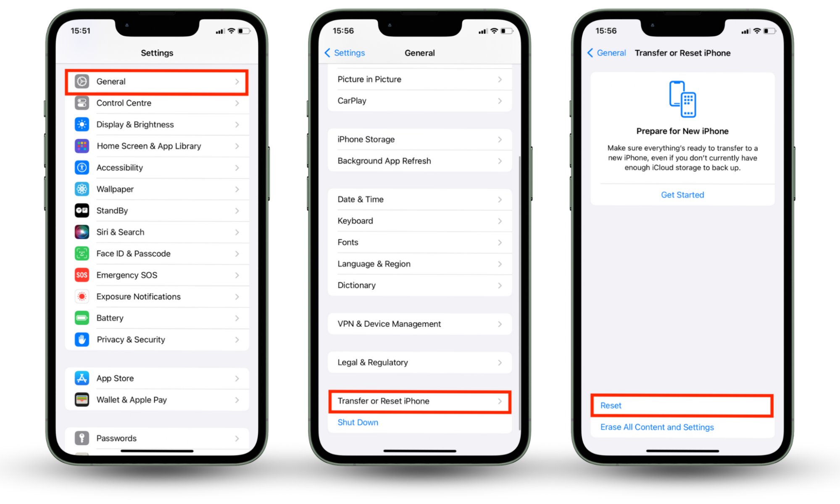Open Display & Brightness settings
The width and height of the screenshot is (840, 504).
coord(155,123)
